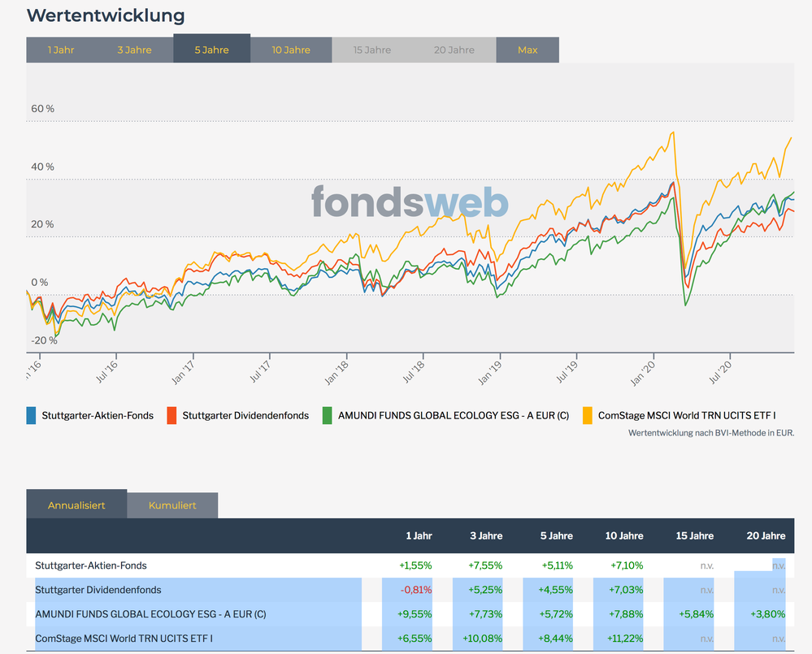Viewport: 812px width, 654px height.
Task: Switch chart to 3 Jahre range
Action: [x=134, y=50]
